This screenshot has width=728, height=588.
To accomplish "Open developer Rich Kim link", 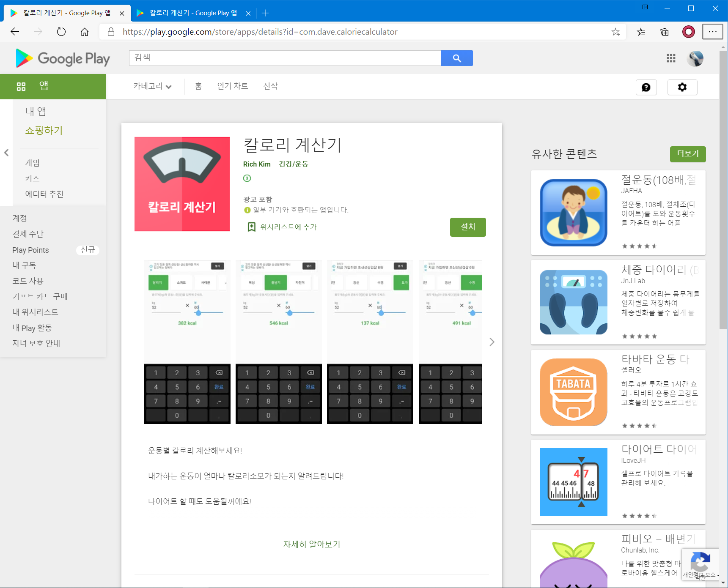I will pyautogui.click(x=257, y=164).
